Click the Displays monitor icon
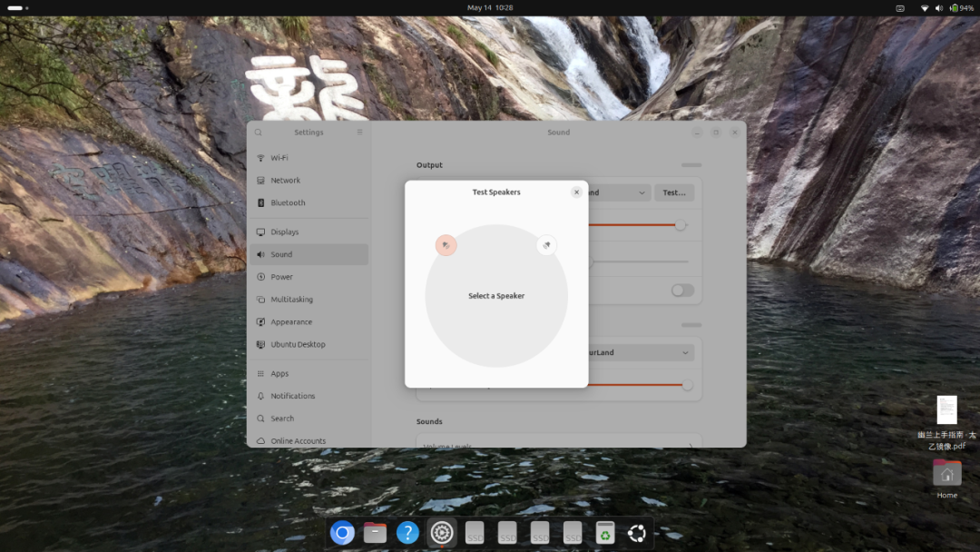The height and width of the screenshot is (552, 980). pos(260,232)
